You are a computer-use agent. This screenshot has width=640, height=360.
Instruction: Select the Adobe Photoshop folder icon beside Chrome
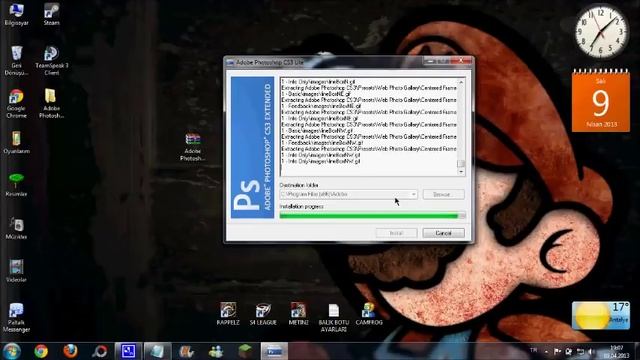coord(51,104)
